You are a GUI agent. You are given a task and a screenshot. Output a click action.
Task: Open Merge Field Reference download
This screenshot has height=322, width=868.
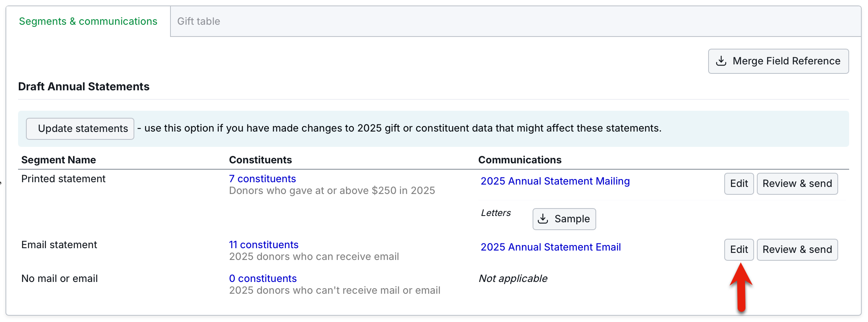(x=778, y=61)
